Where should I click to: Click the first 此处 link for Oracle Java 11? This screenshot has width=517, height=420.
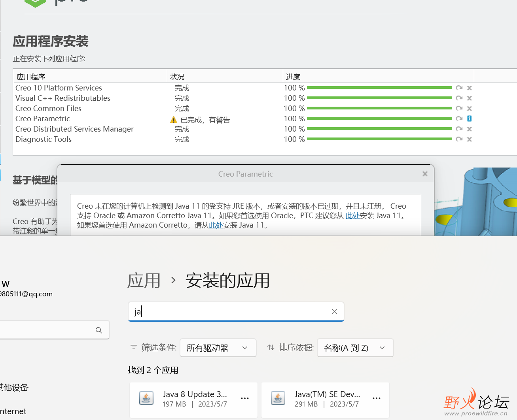(353, 215)
